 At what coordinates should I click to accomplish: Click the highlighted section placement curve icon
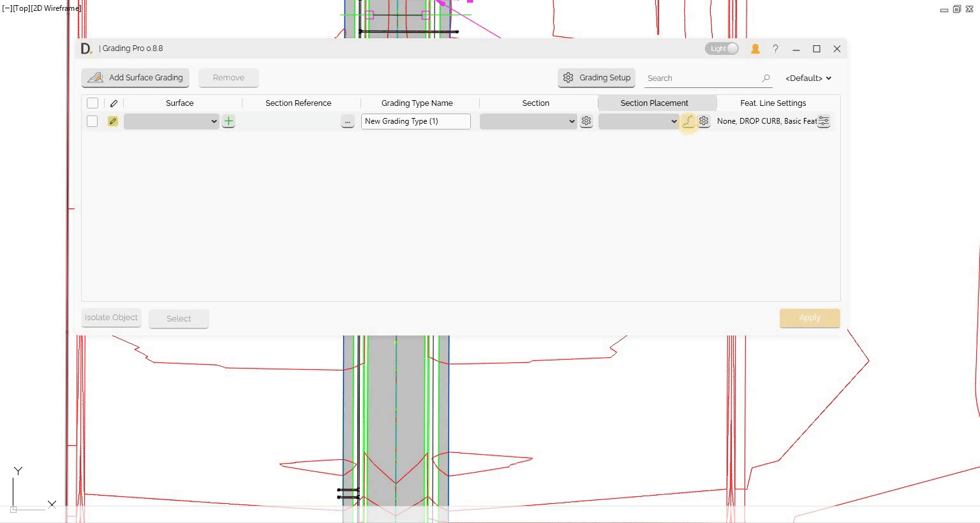pyautogui.click(x=688, y=121)
